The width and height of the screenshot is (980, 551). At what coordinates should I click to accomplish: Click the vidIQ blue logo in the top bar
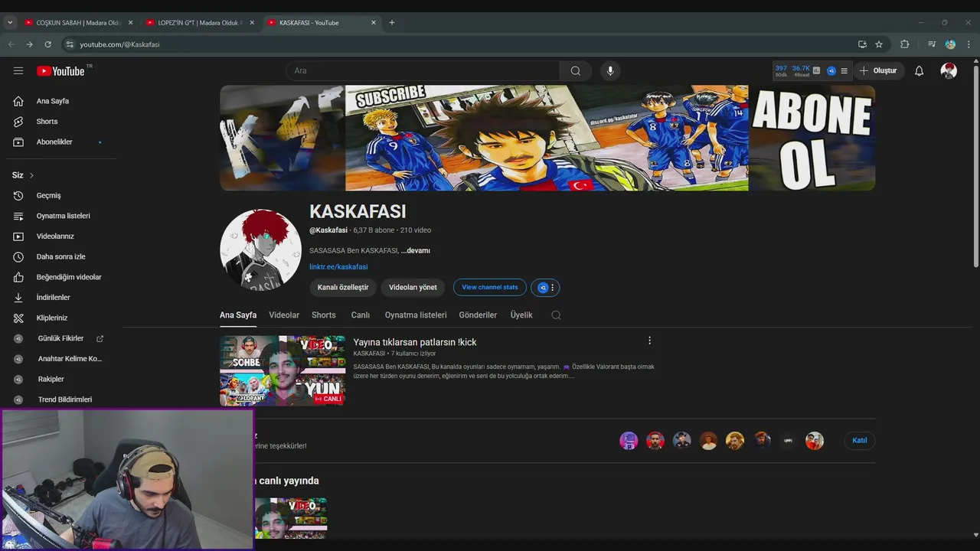[x=831, y=70]
